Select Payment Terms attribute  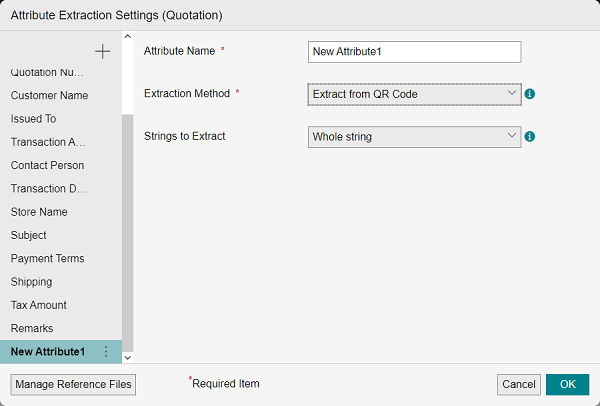pyautogui.click(x=47, y=258)
